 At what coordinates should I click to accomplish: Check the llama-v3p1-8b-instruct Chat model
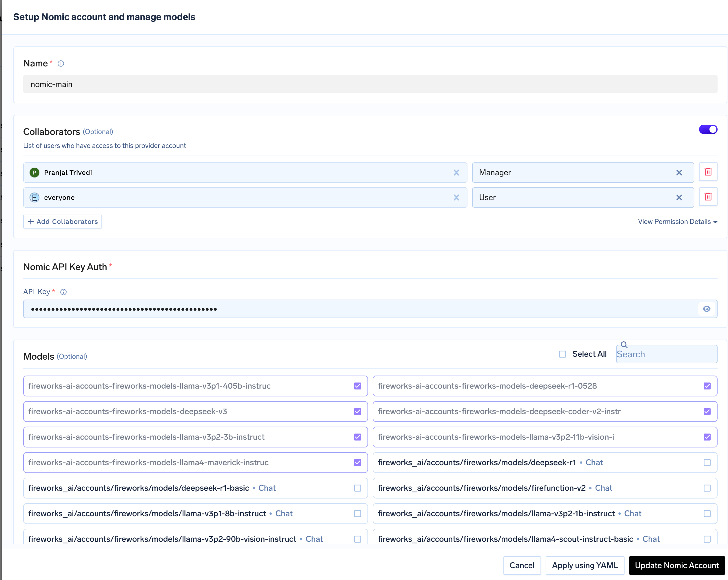pyautogui.click(x=358, y=514)
